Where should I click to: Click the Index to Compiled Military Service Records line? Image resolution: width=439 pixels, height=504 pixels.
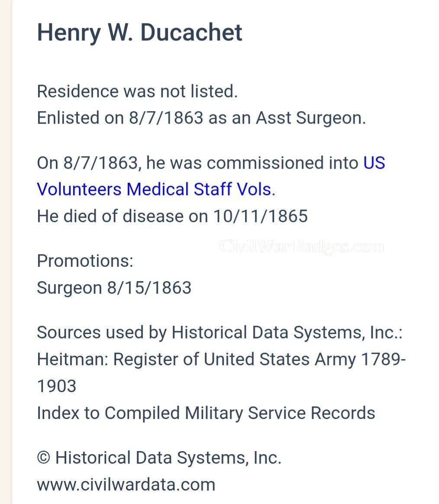206,413
